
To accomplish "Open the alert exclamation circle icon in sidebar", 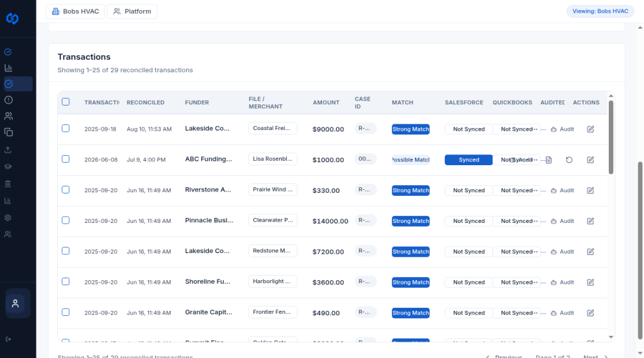I will tap(8, 100).
